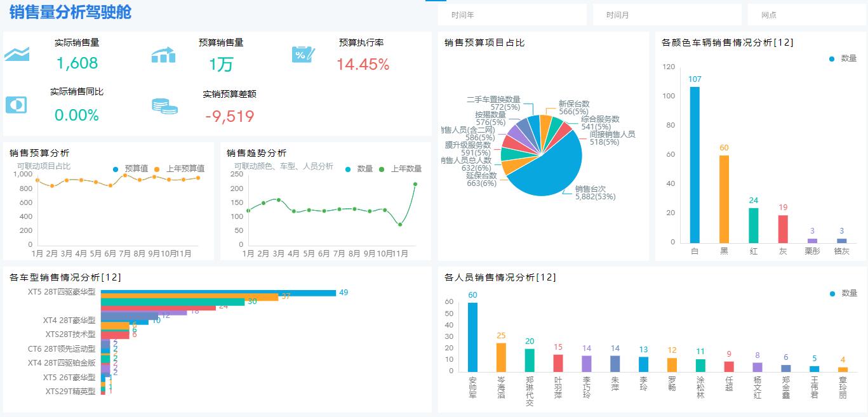Click the pie label 综合服务数 541(5%)
This screenshot has height=417, width=868.
(600, 122)
